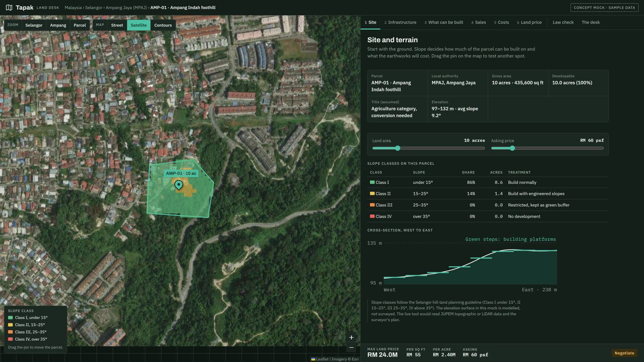This screenshot has height=362, width=644.
Task: Zoom map to Ampang level
Action: [x=58, y=25]
